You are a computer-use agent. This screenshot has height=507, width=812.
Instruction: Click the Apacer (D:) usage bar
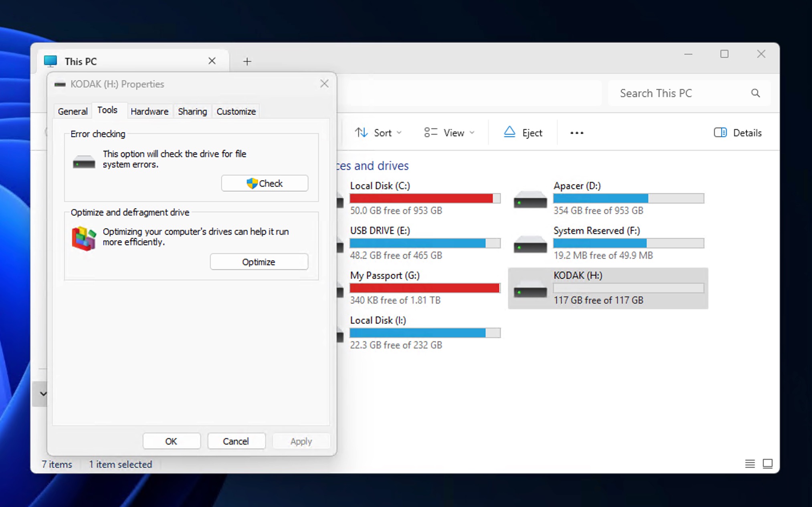(x=628, y=198)
